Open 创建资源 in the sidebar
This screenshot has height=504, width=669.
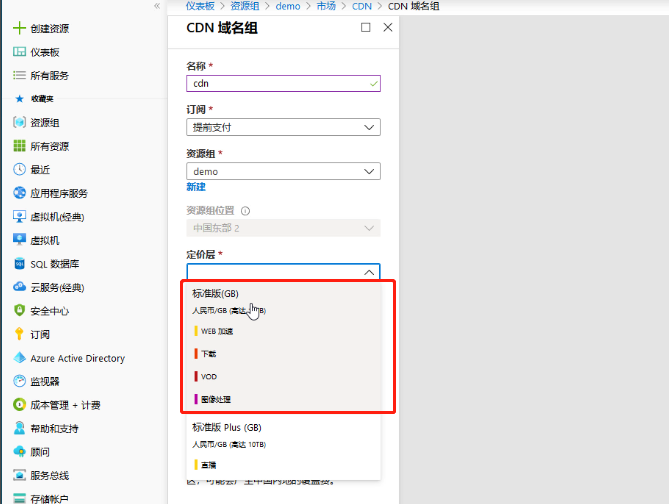pos(50,29)
